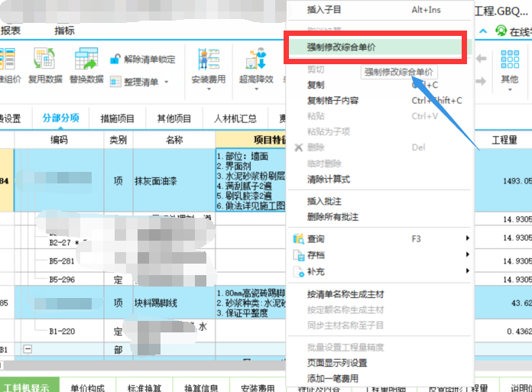Expand 安装费用 dropdown arrow

pos(209,89)
